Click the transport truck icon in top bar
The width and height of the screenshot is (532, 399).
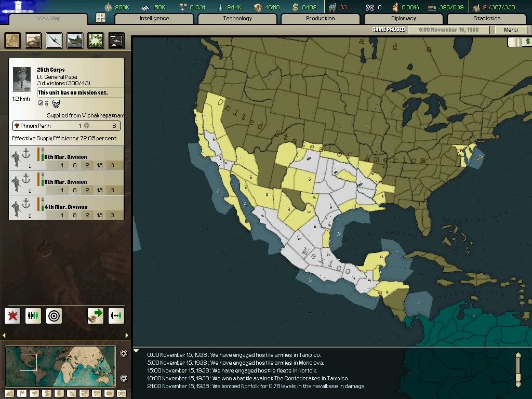[432, 7]
